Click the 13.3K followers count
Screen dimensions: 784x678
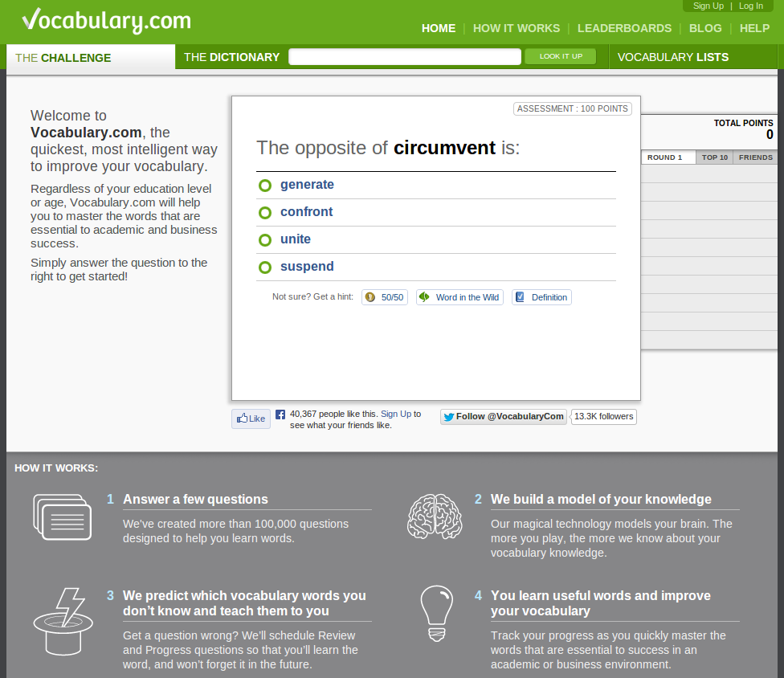coord(603,416)
